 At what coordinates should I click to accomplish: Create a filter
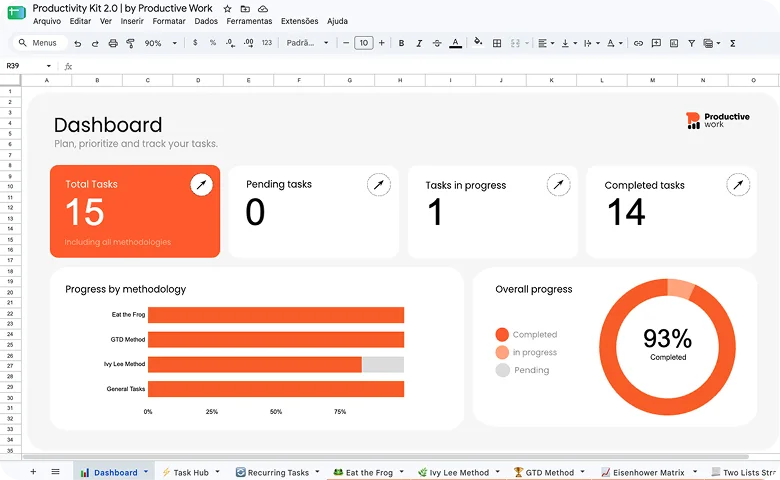coord(691,43)
